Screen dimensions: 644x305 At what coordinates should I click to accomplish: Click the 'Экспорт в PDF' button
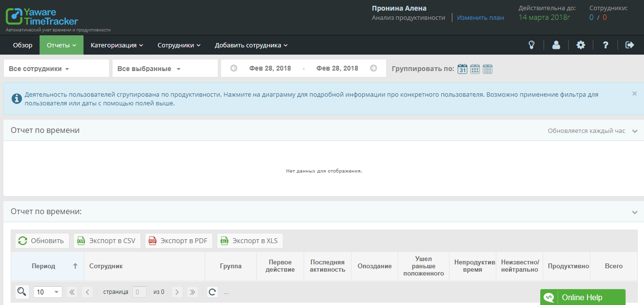[179, 241]
